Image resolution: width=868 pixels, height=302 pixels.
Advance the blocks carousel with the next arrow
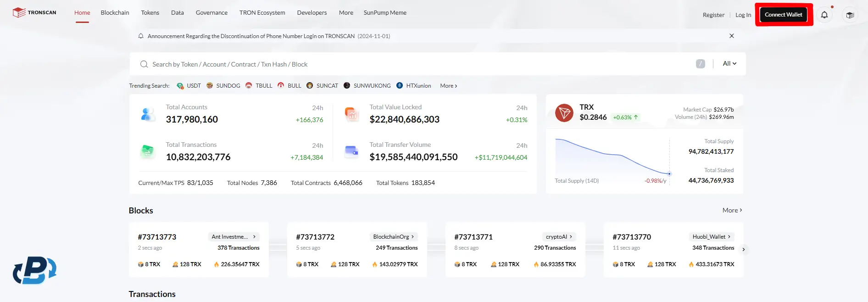(744, 250)
